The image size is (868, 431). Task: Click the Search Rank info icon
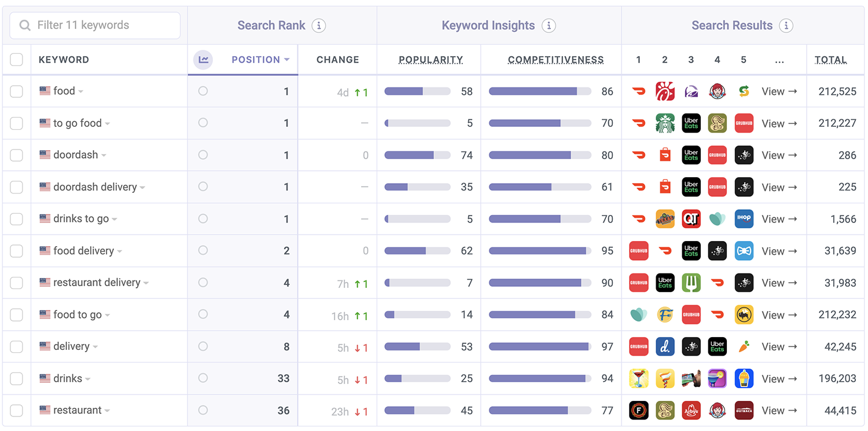click(x=318, y=25)
